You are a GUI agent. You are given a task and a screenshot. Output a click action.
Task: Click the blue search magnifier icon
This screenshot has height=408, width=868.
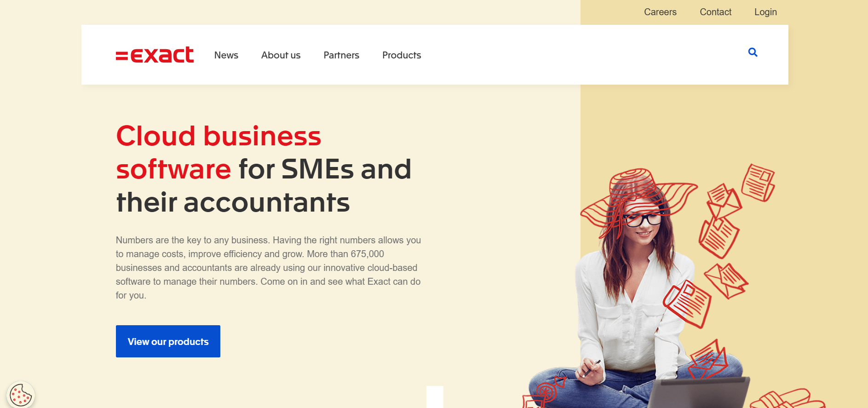click(x=753, y=52)
